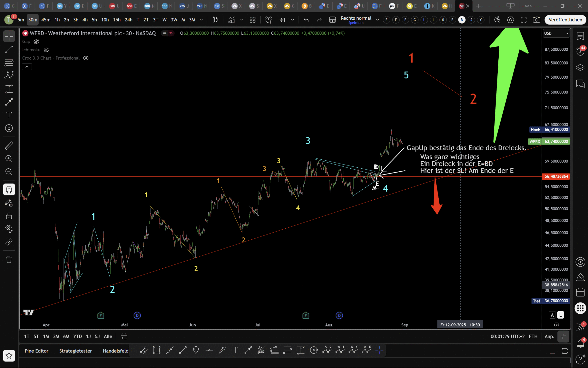Select the Text tool in left toolbar

point(9,115)
